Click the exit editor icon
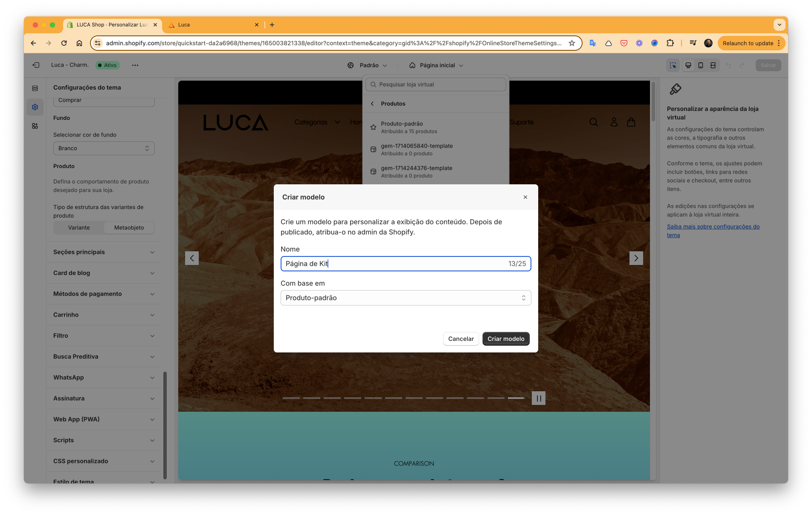This screenshot has width=812, height=515. point(36,65)
